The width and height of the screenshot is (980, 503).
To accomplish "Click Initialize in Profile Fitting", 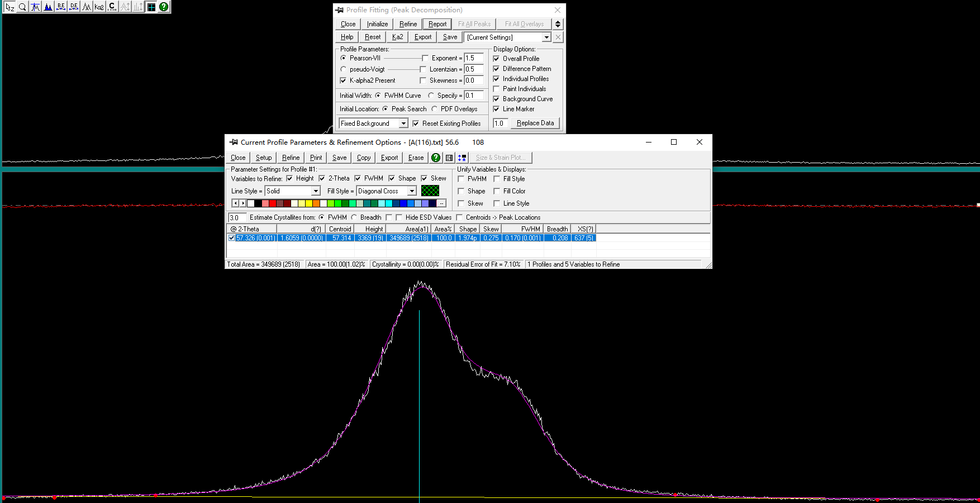I will click(x=377, y=24).
